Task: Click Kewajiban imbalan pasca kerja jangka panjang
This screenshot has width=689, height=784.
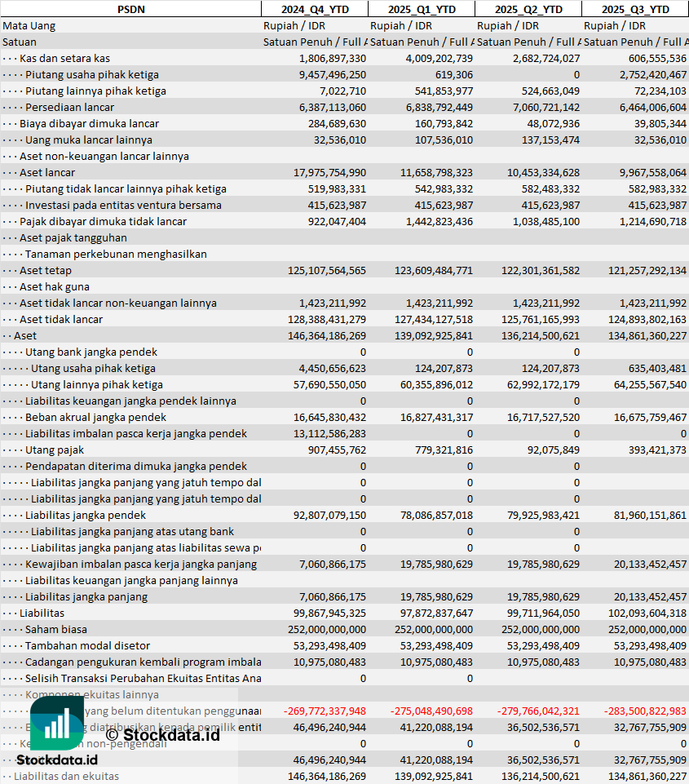Action: click(x=141, y=565)
